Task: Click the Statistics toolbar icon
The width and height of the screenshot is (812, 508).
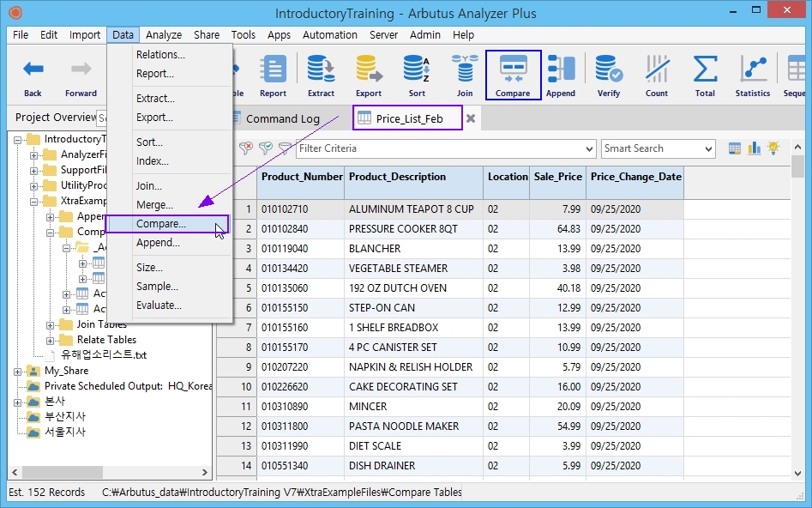Action: pos(753,69)
